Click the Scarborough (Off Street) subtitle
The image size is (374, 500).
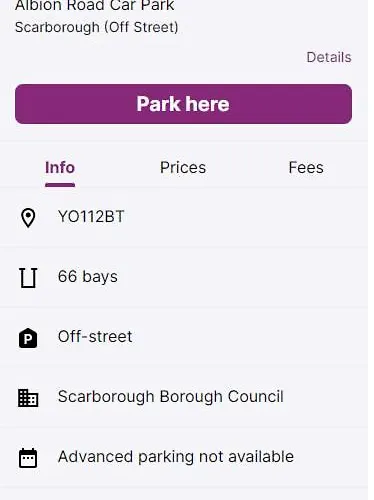97,27
